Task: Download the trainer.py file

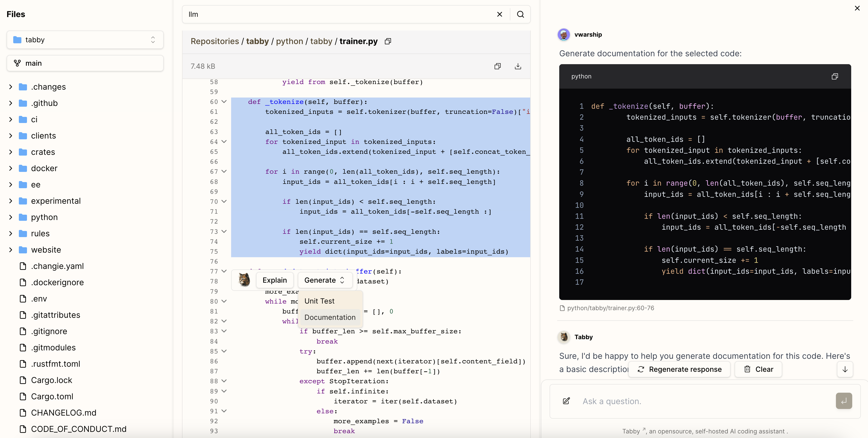Action: 518,66
